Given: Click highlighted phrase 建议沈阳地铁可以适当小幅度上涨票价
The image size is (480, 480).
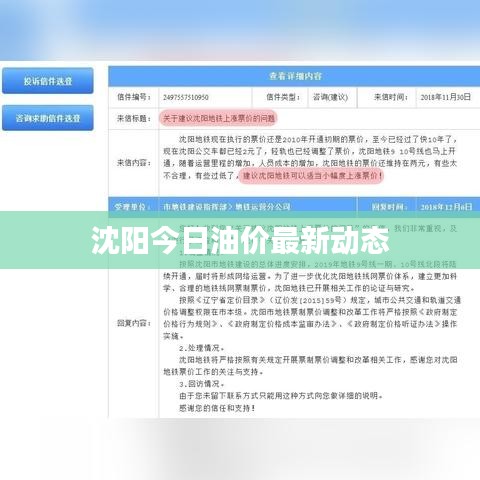Looking at the screenshot, I should click(311, 175).
